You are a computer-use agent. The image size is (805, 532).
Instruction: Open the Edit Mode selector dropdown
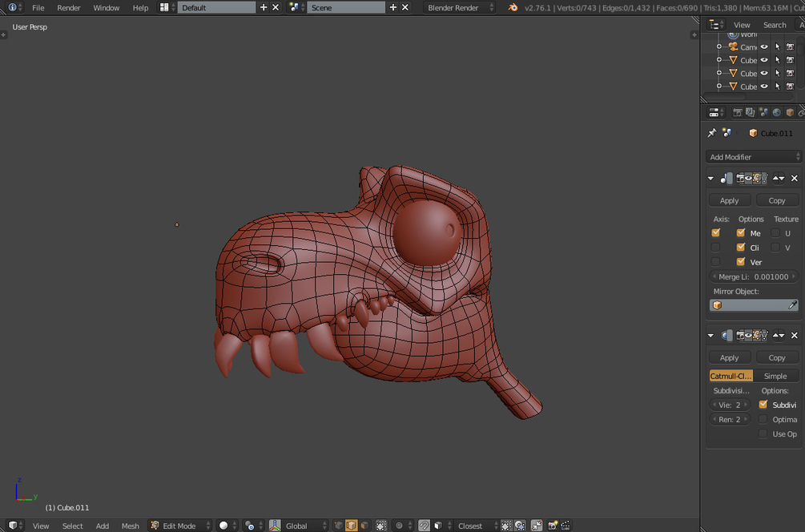click(x=179, y=526)
